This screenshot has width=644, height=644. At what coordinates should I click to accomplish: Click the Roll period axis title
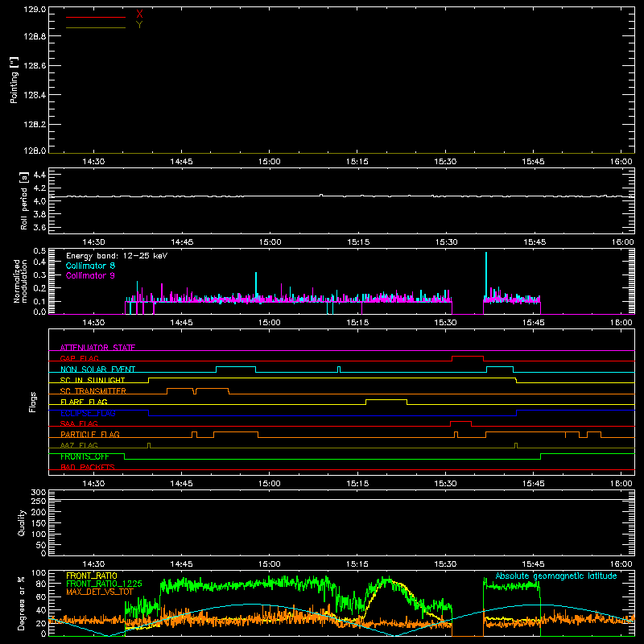click(24, 200)
